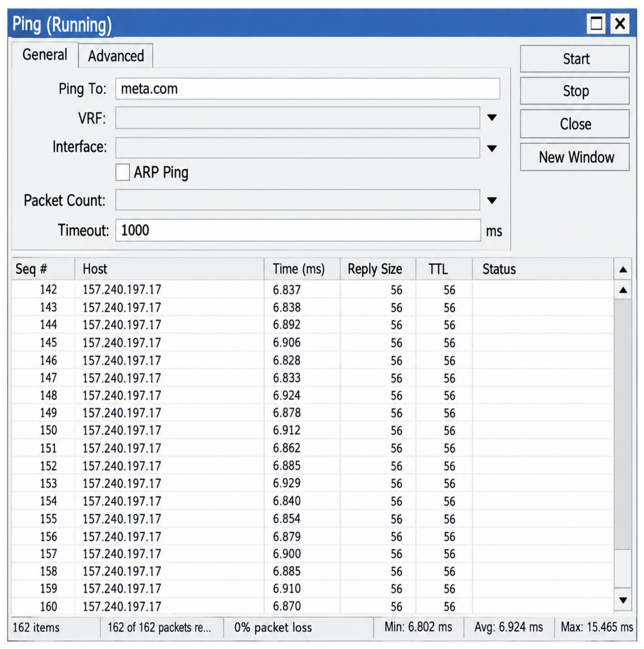Expand the Interface dropdown arrow
Screen dimensions: 644x649
click(x=492, y=148)
